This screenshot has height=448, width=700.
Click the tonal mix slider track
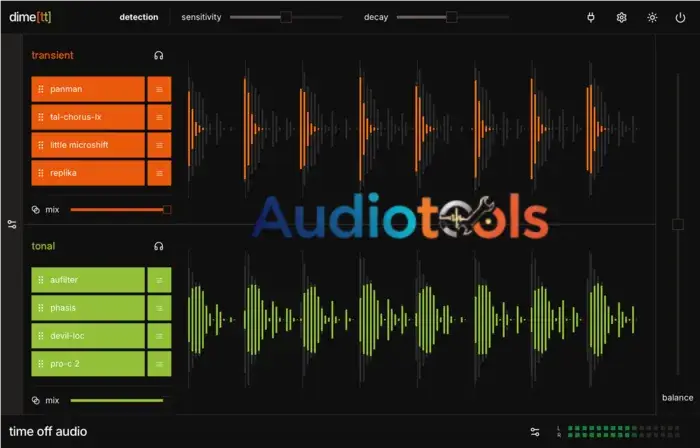[x=117, y=401]
